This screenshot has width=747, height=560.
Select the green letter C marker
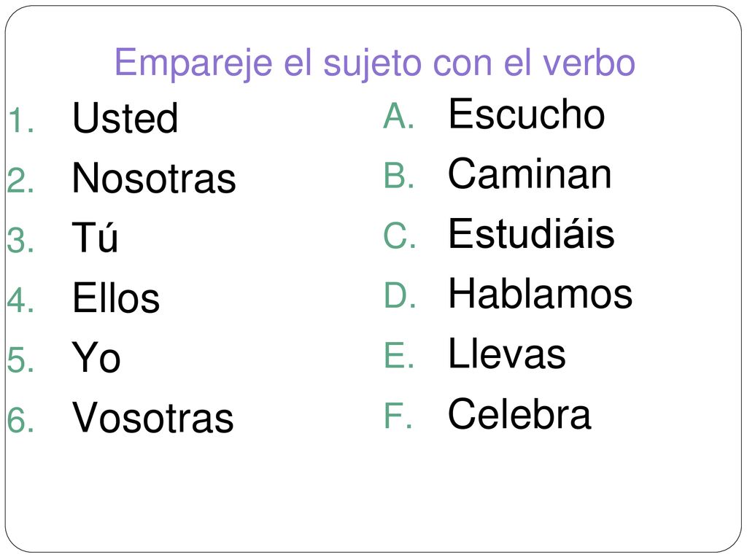399,236
